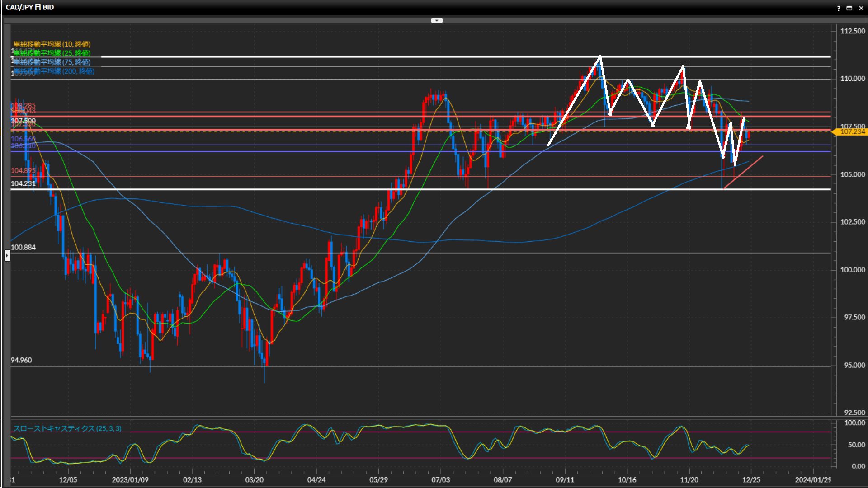Click the 75-period moving average label
The height and width of the screenshot is (488, 868).
click(52, 62)
